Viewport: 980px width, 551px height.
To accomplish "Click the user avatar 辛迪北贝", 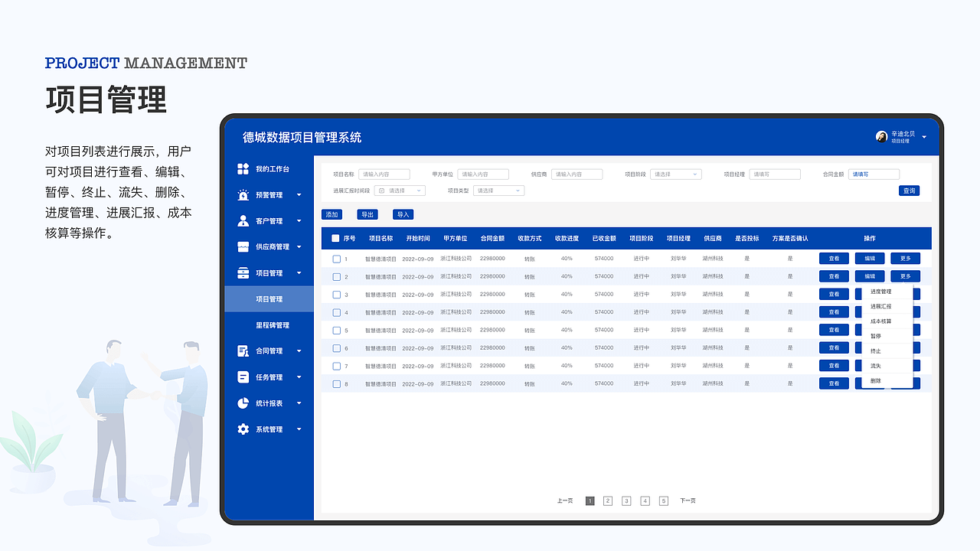I will [881, 136].
